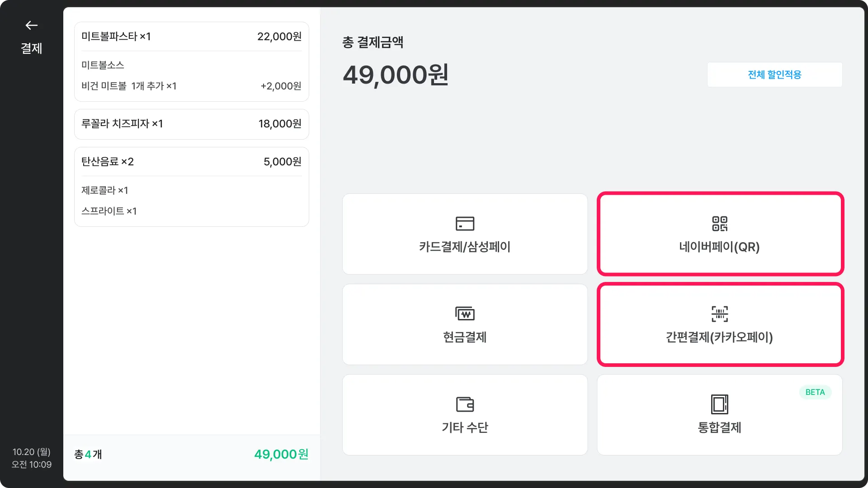The width and height of the screenshot is (868, 488).
Task: Click the cash won bill icon
Action: 465,313
